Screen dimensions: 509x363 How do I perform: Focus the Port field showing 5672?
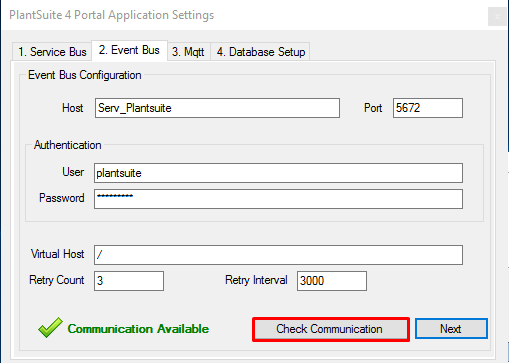coord(428,108)
